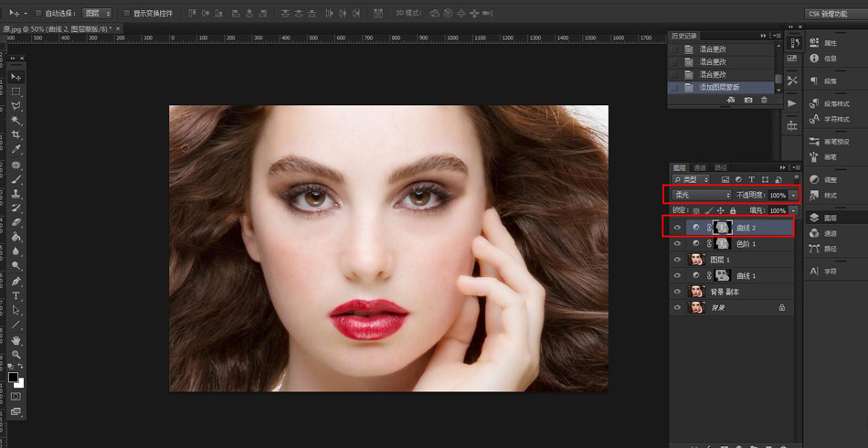Open the Layers panel flyout menu
This screenshot has width=868, height=448.
[796, 167]
